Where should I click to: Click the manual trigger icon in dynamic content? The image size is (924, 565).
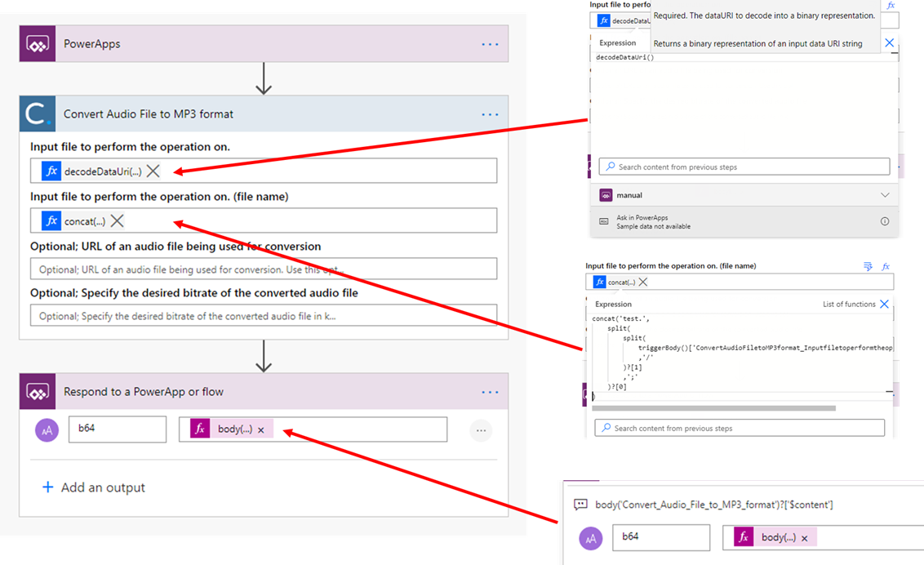[x=606, y=195]
